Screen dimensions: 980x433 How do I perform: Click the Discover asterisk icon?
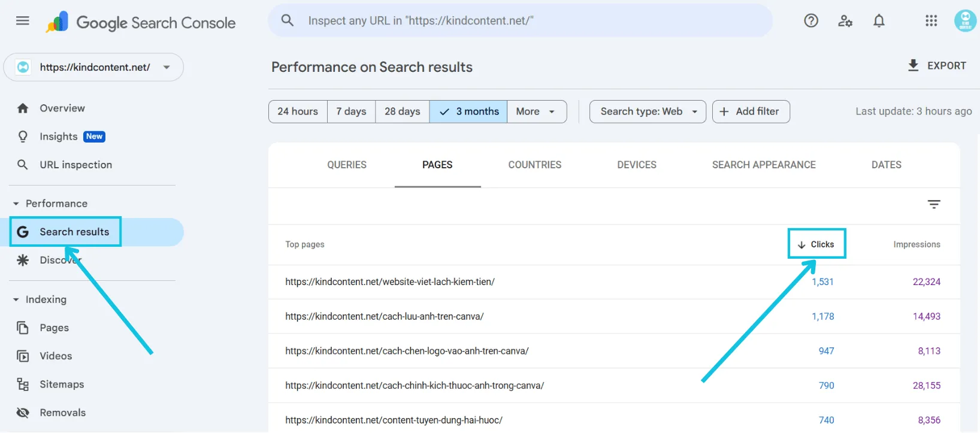[23, 260]
